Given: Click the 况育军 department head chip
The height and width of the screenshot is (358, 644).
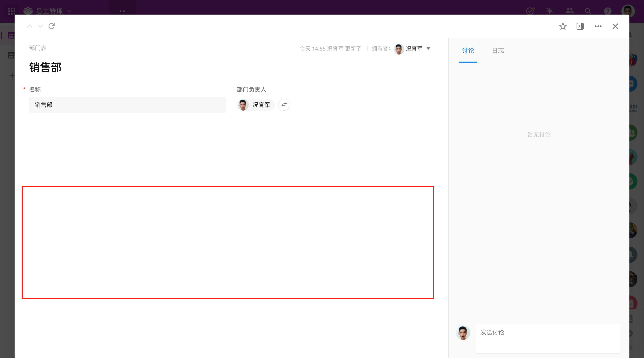Looking at the screenshot, I should pos(255,105).
